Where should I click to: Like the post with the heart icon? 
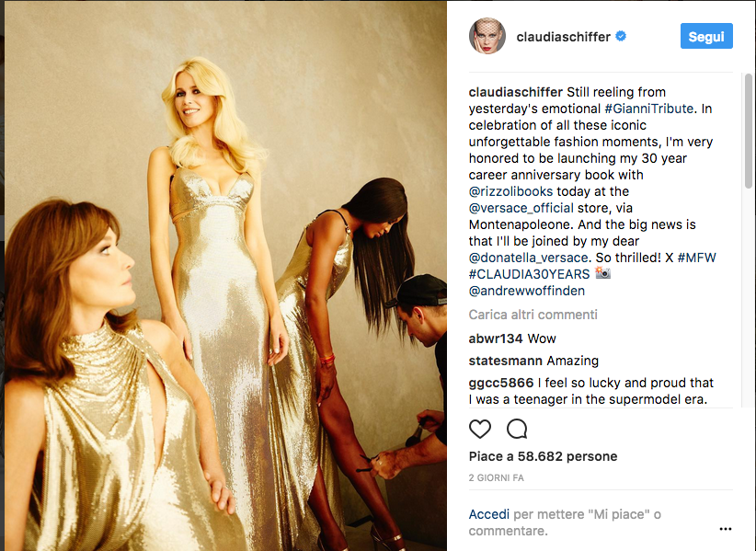[480, 429]
